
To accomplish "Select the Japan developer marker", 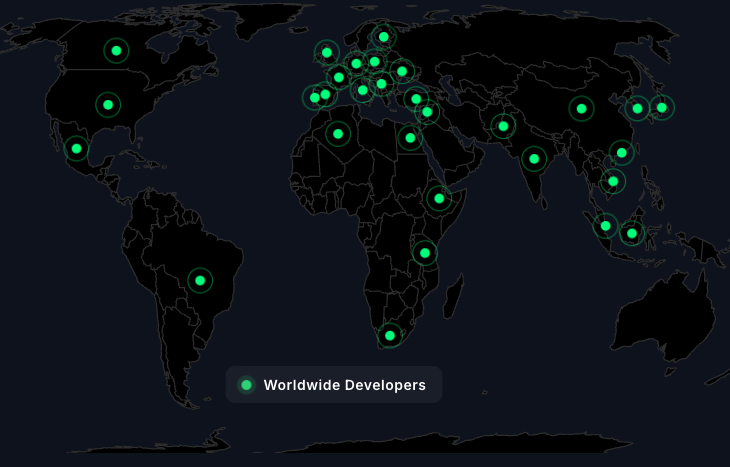I will click(662, 108).
